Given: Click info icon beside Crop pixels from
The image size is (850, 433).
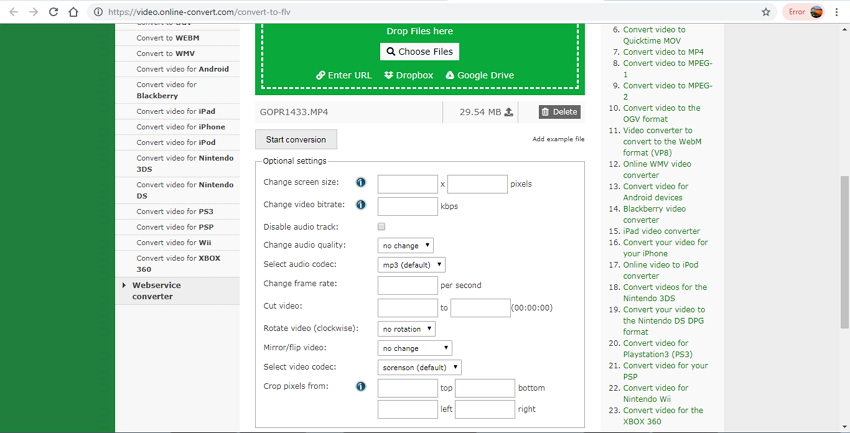Looking at the screenshot, I should (360, 387).
